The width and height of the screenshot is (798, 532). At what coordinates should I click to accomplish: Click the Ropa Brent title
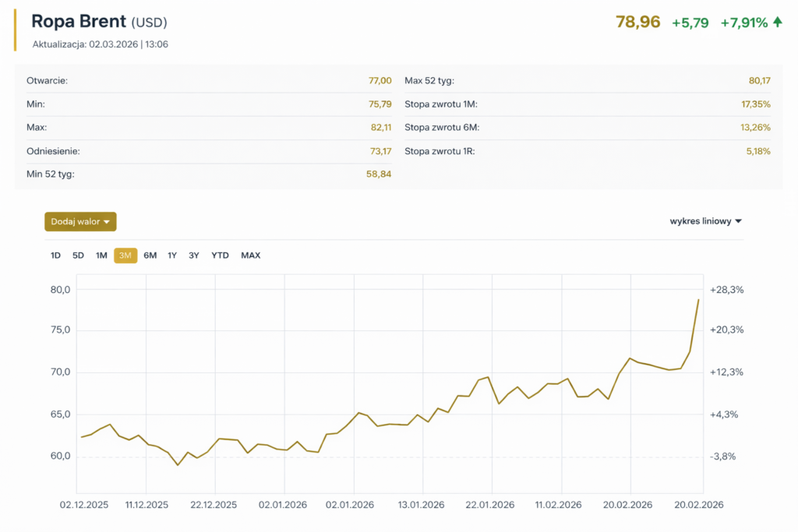click(x=79, y=22)
